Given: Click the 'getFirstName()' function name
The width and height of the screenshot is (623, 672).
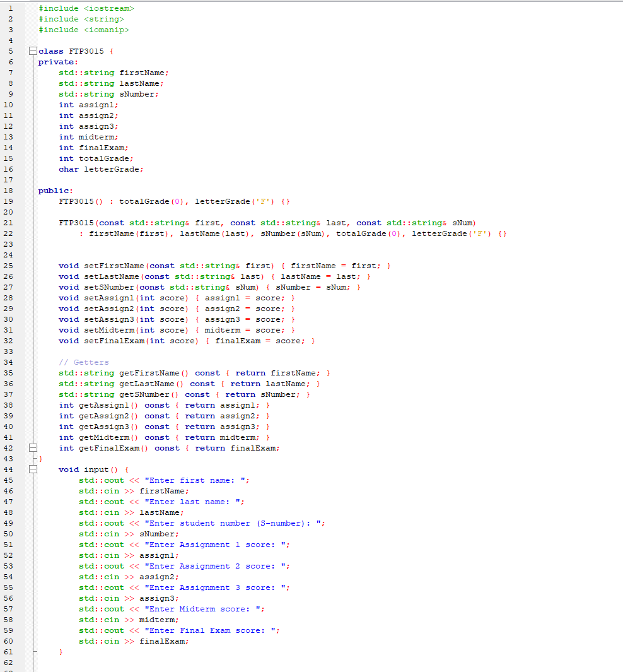Looking at the screenshot, I should pos(154,373).
